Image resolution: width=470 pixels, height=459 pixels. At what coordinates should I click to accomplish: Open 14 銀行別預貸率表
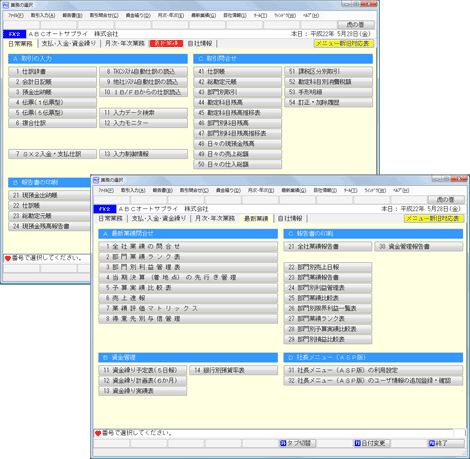point(234,370)
